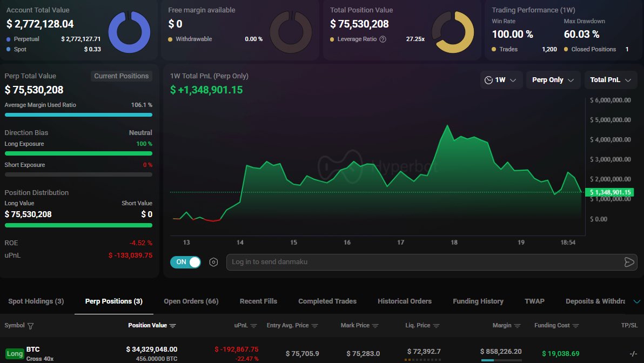This screenshot has height=363, width=644.
Task: Click the $ 75,705.9 entry price
Action: (x=303, y=354)
